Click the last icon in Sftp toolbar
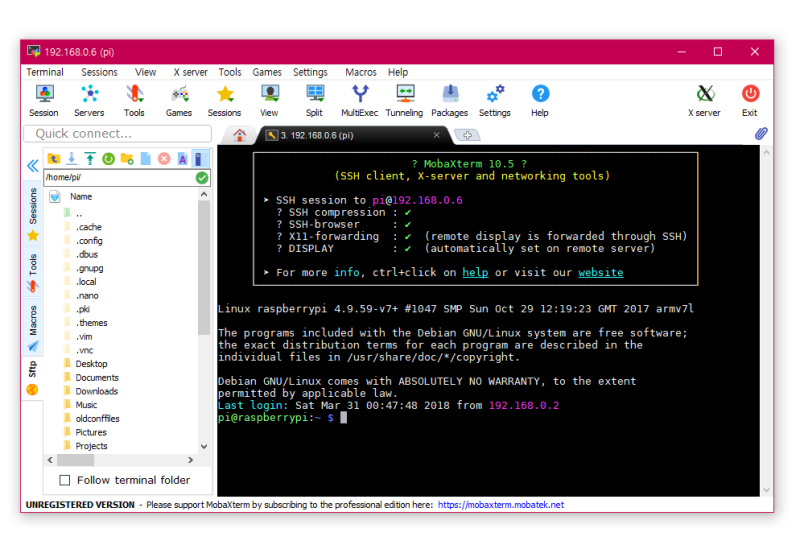This screenshot has width=800, height=553. 201,159
